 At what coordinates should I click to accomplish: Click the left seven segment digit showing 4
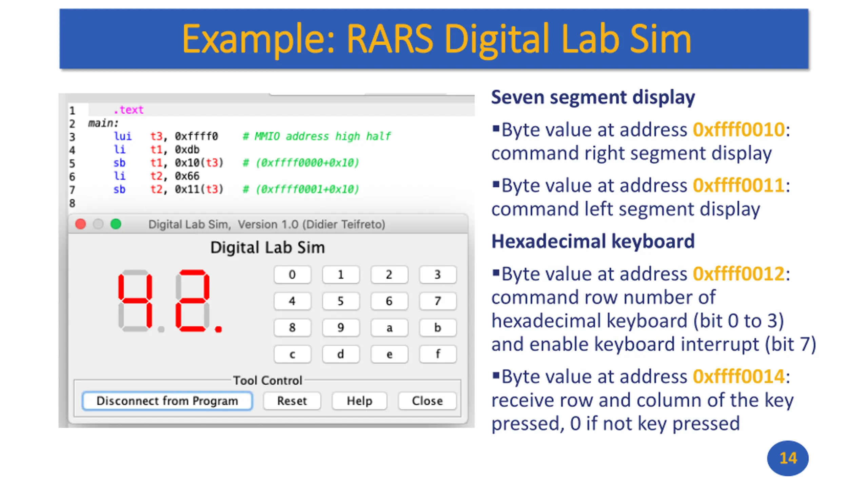tap(135, 301)
